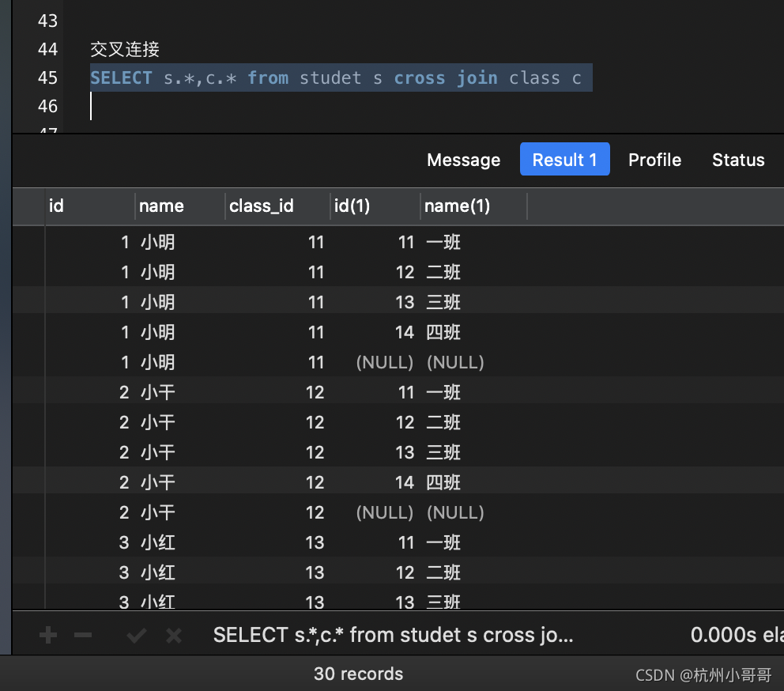
Task: Select 四班 cell in 小干 row
Action: 443,483
